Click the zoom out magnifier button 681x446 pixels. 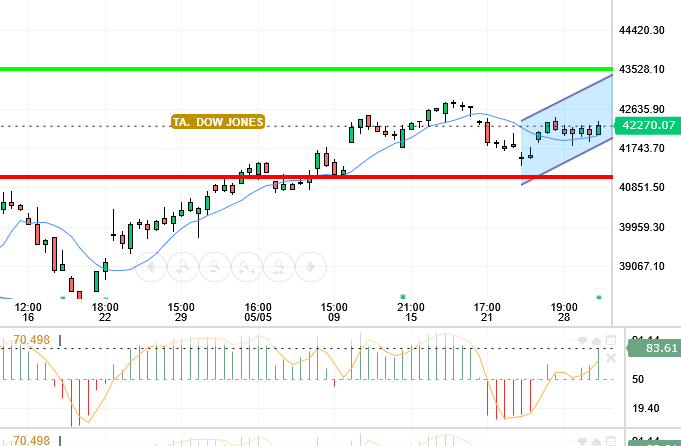(x=215, y=267)
